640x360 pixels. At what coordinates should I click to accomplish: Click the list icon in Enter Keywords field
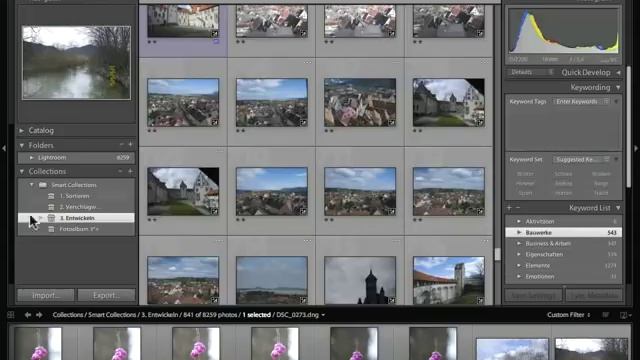606,101
